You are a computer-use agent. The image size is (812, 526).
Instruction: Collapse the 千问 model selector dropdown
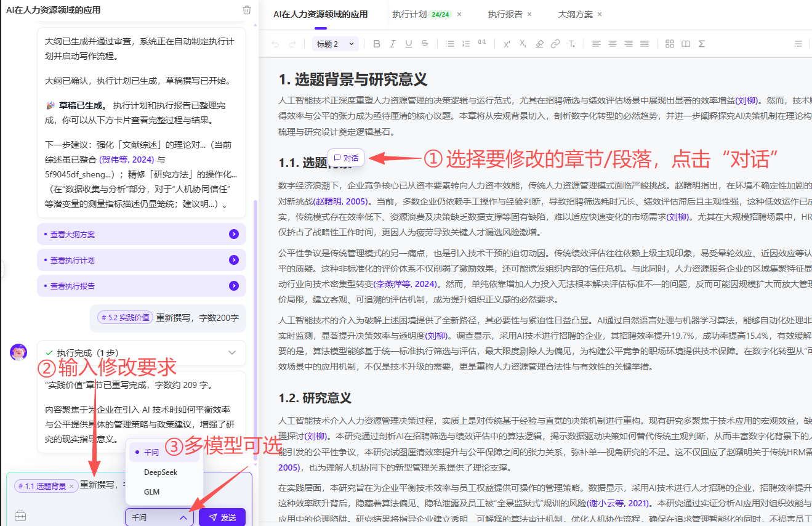(159, 518)
